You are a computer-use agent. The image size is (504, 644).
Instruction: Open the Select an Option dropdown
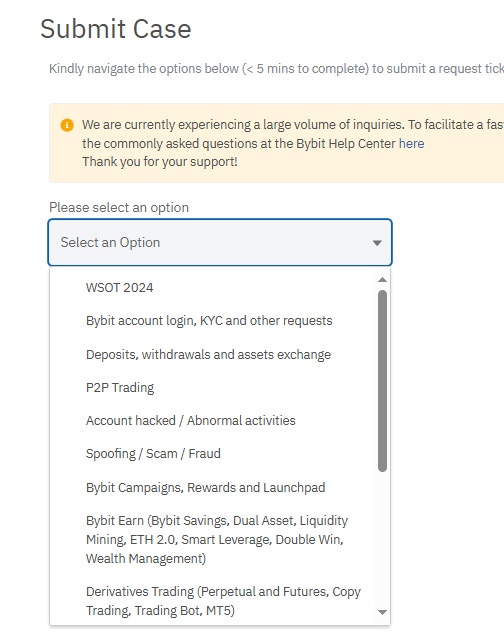pyautogui.click(x=220, y=243)
